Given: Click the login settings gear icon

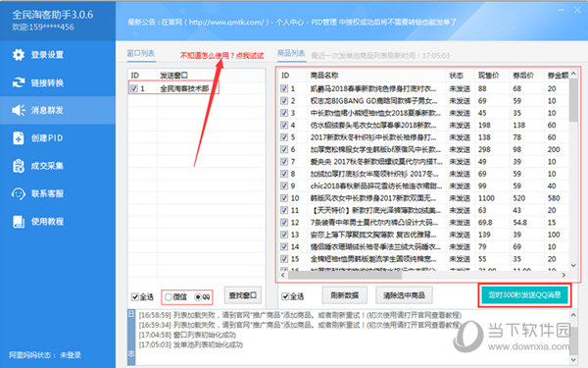Looking at the screenshot, I should [19, 54].
